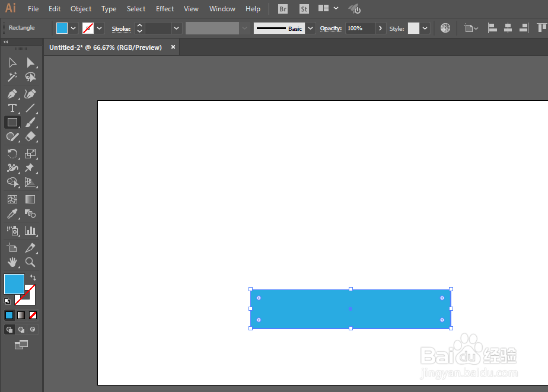Change screen mode button
This screenshot has height=392, width=548.
point(21,345)
